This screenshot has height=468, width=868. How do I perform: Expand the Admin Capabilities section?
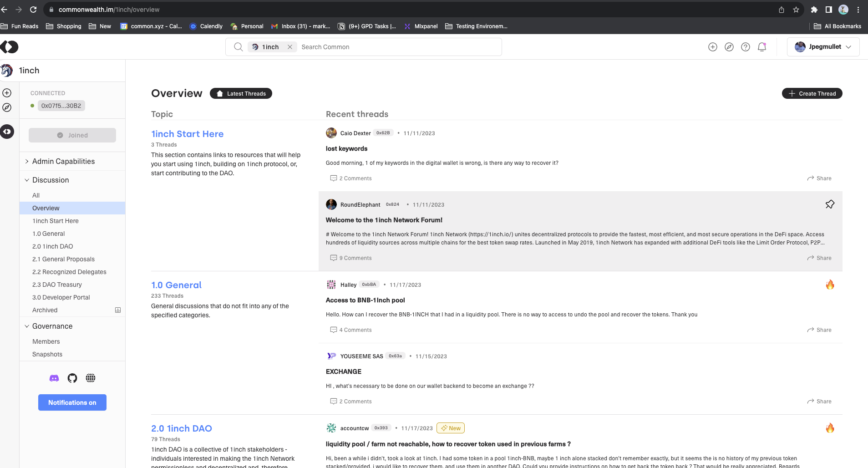[x=63, y=161]
